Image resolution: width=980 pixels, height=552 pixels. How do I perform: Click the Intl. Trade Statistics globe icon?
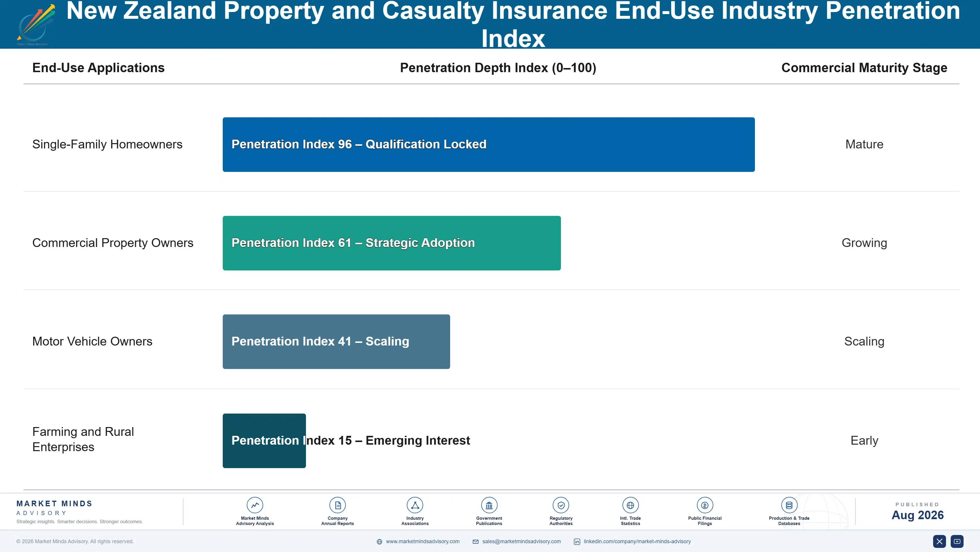(x=630, y=505)
